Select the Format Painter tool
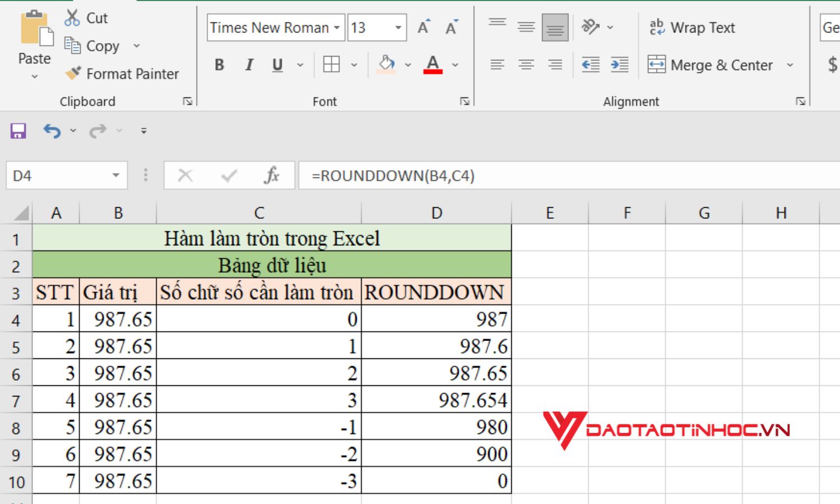 click(x=124, y=73)
